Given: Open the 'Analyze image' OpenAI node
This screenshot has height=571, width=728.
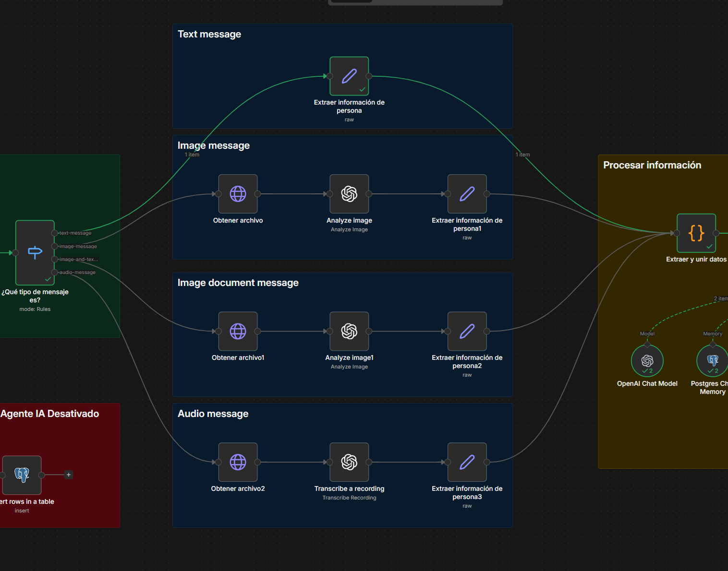Looking at the screenshot, I should point(349,194).
